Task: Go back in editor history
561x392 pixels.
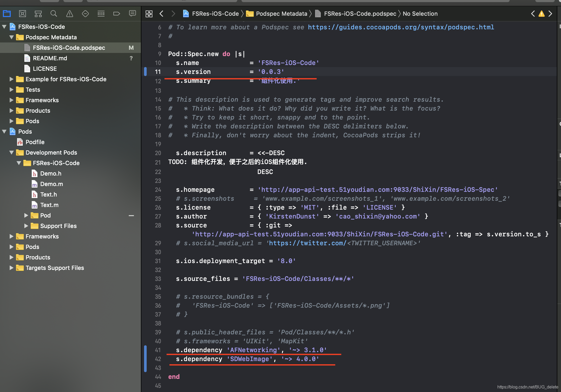Action: [x=162, y=14]
